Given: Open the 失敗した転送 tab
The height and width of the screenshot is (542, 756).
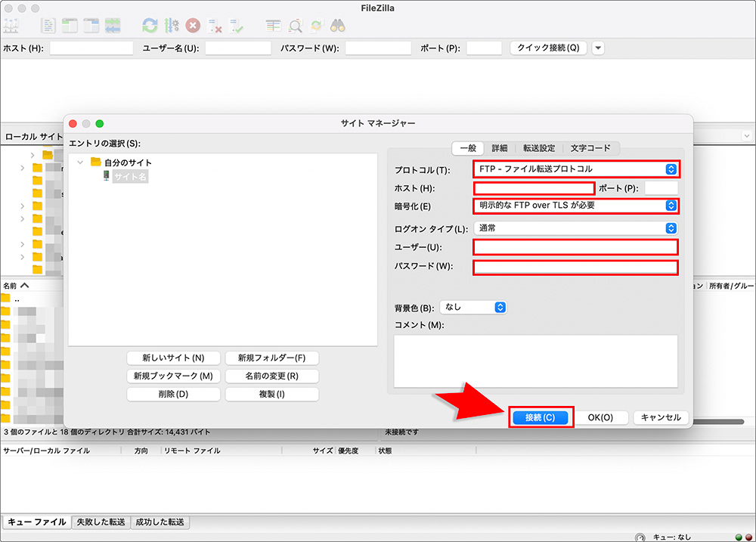Looking at the screenshot, I should 101,522.
